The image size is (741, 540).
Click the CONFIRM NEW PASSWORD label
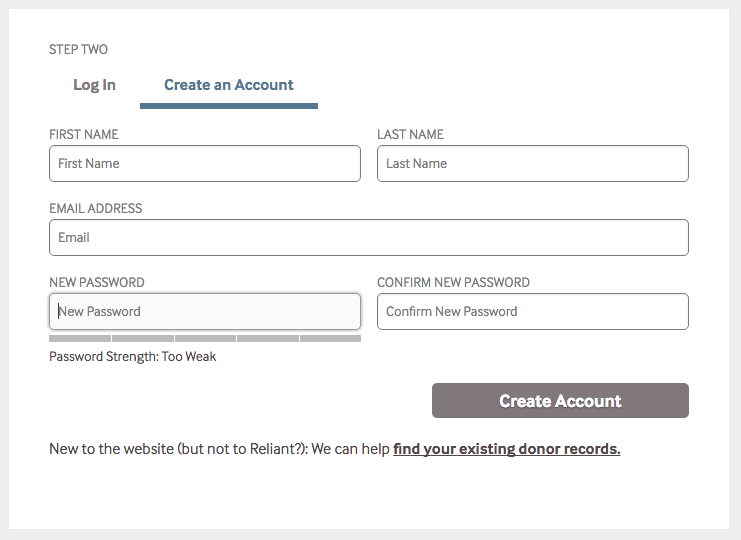coord(453,283)
